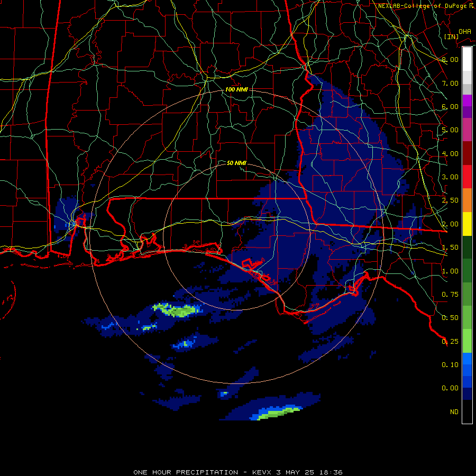Click the 1.50 legend value
This screenshot has height=476, width=476.
click(450, 248)
